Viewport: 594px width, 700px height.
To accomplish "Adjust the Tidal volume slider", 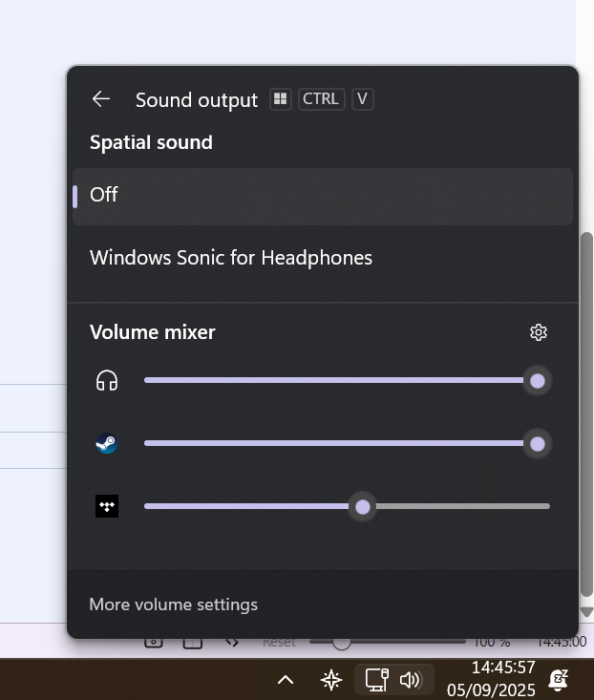I will [x=348, y=506].
